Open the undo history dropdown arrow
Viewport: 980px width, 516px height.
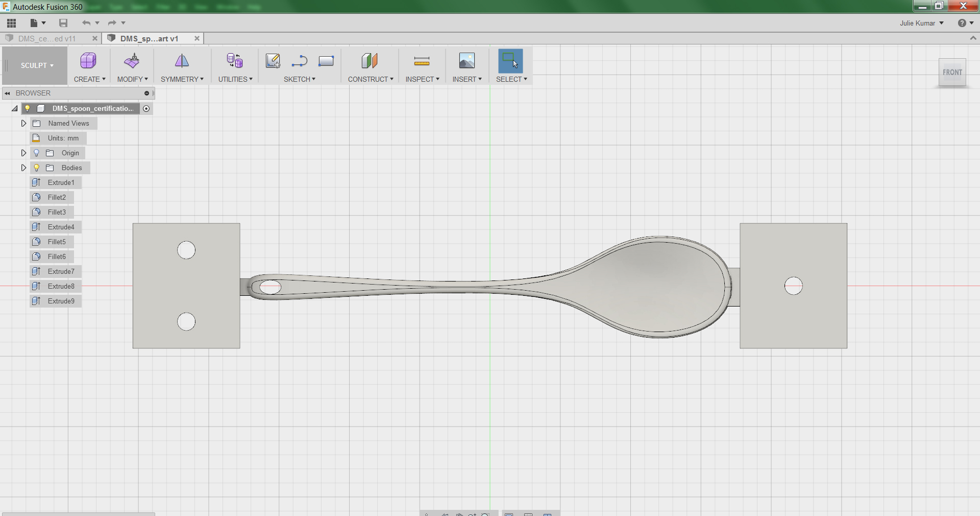tap(97, 23)
